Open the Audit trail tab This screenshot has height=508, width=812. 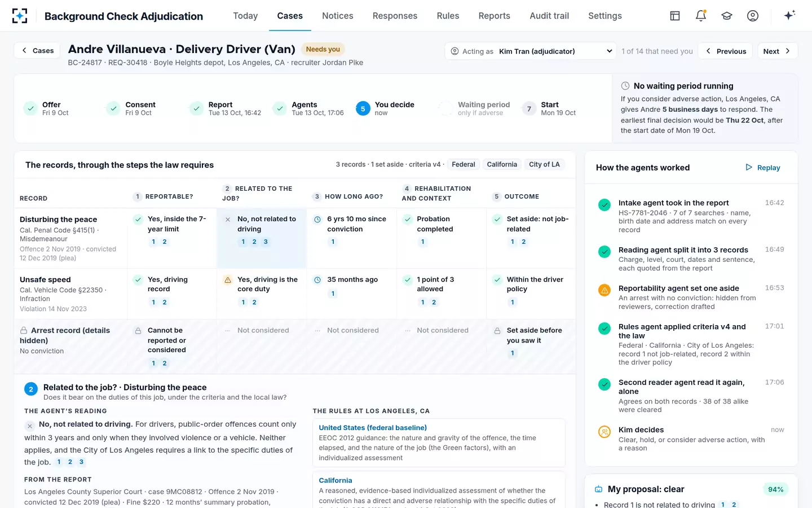(x=549, y=16)
